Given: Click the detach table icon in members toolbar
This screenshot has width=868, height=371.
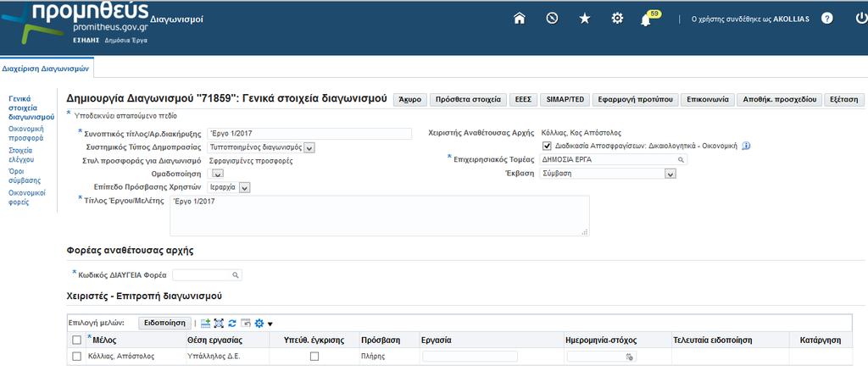Looking at the screenshot, I should [246, 324].
